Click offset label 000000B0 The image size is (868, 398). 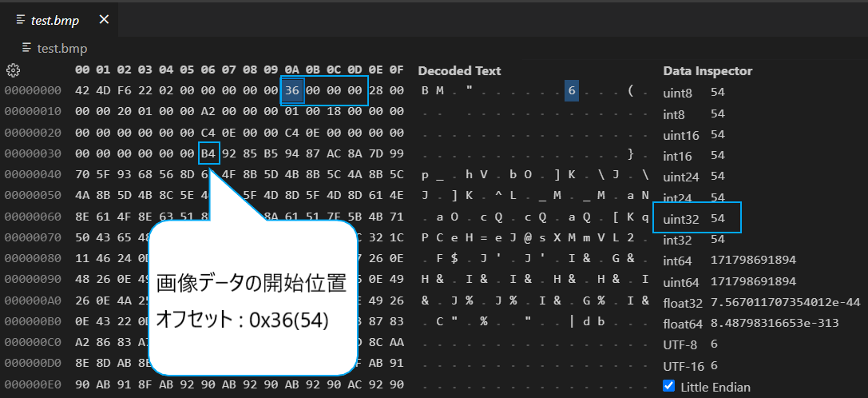pyautogui.click(x=33, y=322)
